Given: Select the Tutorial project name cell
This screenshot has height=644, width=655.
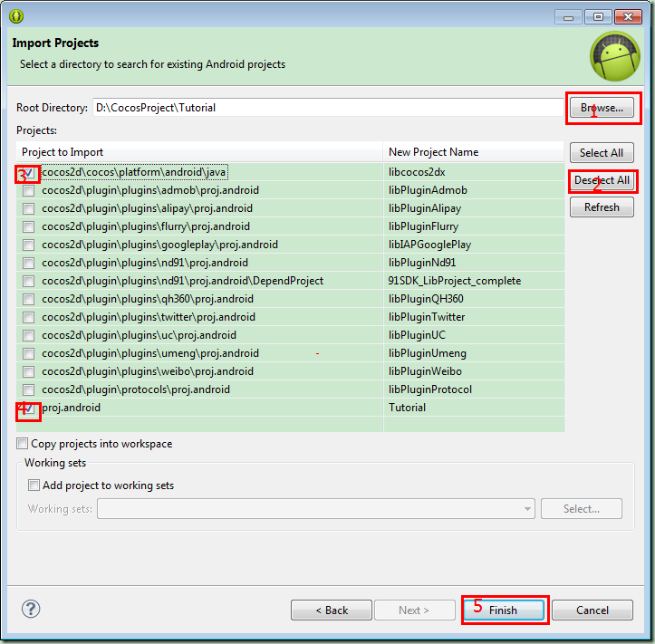Looking at the screenshot, I should [473, 408].
